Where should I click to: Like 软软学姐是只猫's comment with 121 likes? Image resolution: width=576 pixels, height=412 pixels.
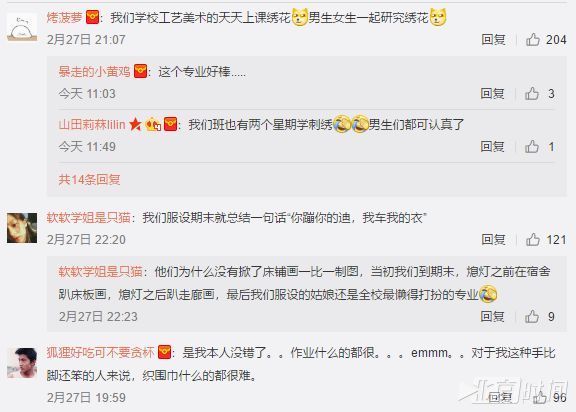pyautogui.click(x=533, y=239)
